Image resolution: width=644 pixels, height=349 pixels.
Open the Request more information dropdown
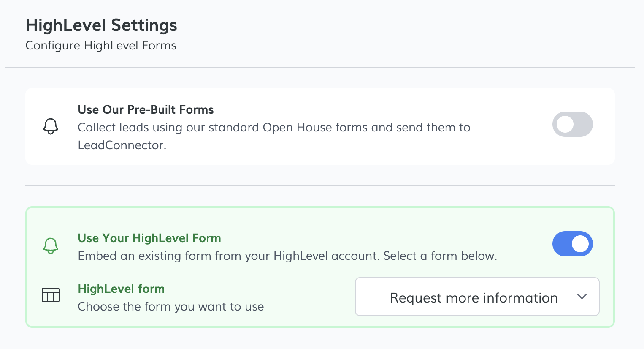pyautogui.click(x=477, y=297)
